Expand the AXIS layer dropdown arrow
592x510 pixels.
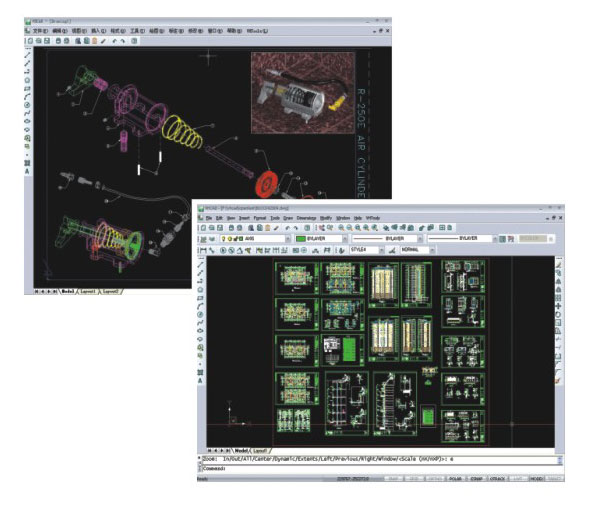click(x=288, y=239)
